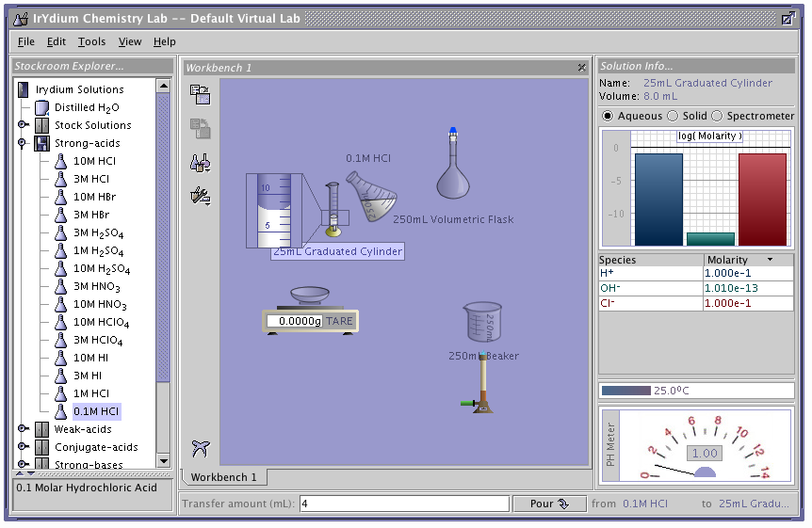Click the 10M HClO4 flask icon
812x528 pixels.
click(60, 322)
